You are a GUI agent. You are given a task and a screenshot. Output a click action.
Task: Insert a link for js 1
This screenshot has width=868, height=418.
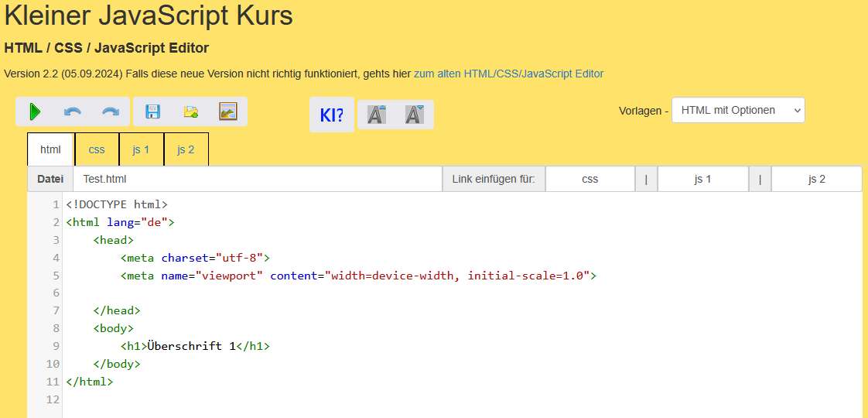pos(703,180)
